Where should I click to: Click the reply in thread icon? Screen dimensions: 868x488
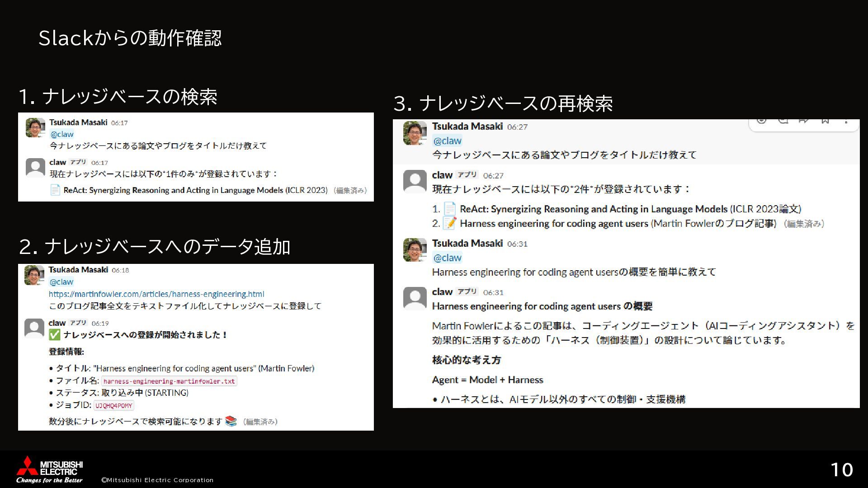783,121
